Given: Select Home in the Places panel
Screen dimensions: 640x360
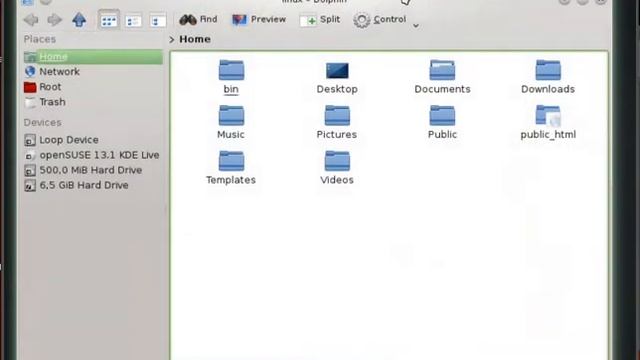Looking at the screenshot, I should [x=93, y=57].
